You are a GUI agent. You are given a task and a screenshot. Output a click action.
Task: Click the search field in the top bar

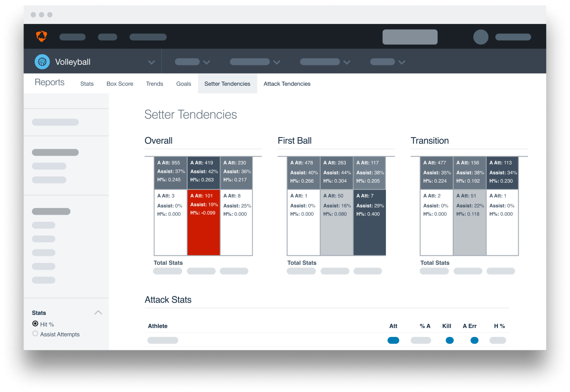coord(409,37)
